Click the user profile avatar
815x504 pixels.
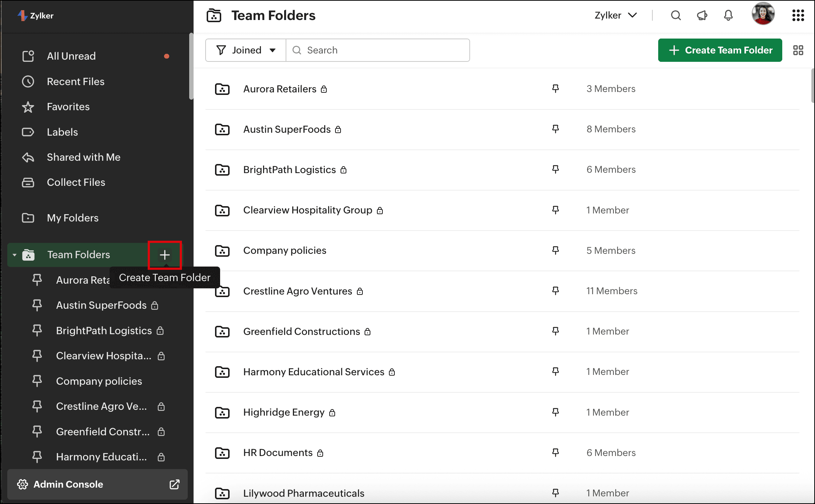[763, 14]
